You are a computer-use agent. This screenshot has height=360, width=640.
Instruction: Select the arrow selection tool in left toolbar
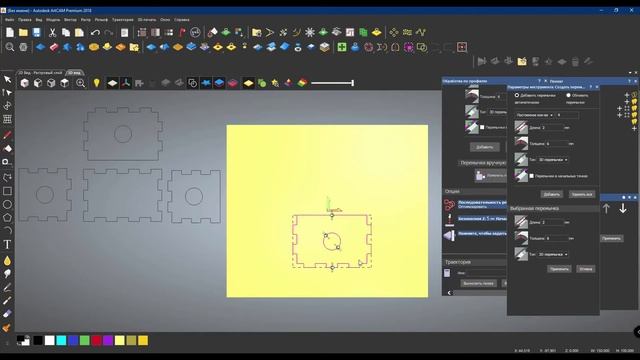(x=7, y=79)
